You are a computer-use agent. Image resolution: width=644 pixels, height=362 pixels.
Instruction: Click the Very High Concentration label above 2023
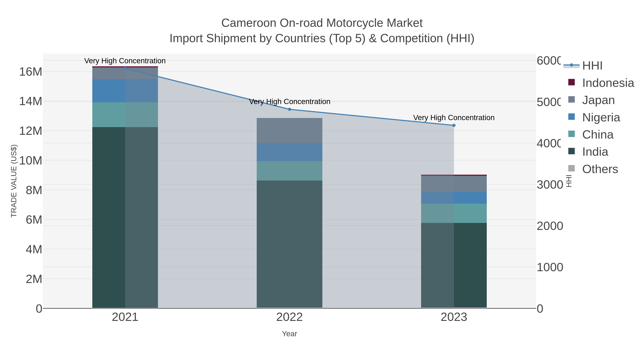(x=454, y=118)
